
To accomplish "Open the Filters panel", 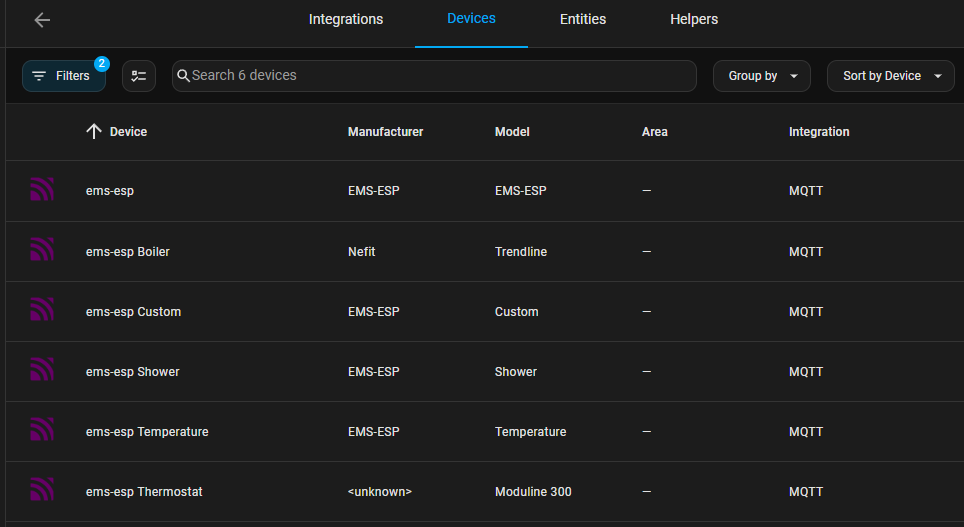I will [63, 76].
